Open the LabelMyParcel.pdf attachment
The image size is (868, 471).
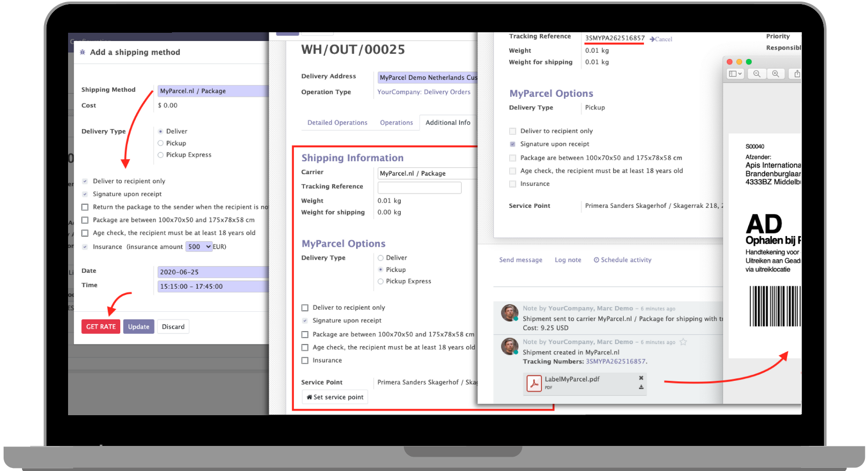pyautogui.click(x=572, y=379)
